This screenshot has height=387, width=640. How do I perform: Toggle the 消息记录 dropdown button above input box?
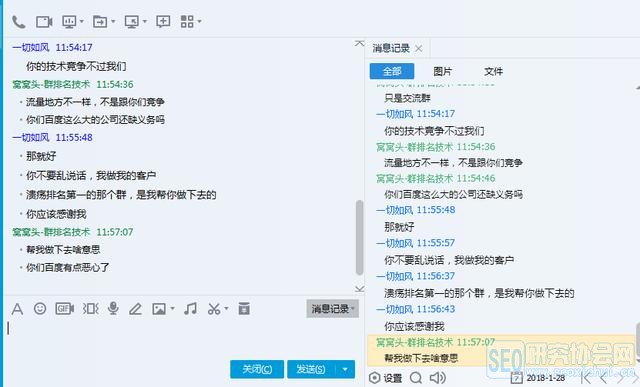pyautogui.click(x=333, y=309)
